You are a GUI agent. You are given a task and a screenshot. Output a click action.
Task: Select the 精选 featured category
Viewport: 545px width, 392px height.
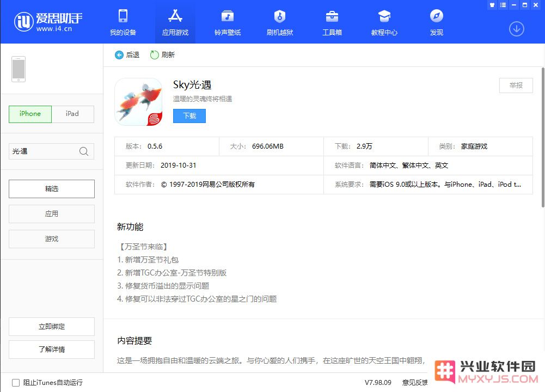point(51,189)
